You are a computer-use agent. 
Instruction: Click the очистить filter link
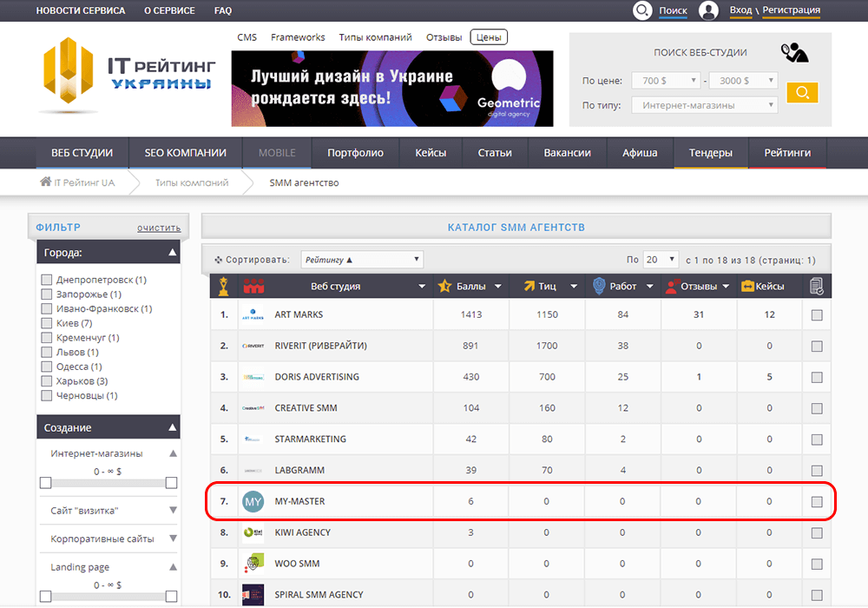pos(159,228)
